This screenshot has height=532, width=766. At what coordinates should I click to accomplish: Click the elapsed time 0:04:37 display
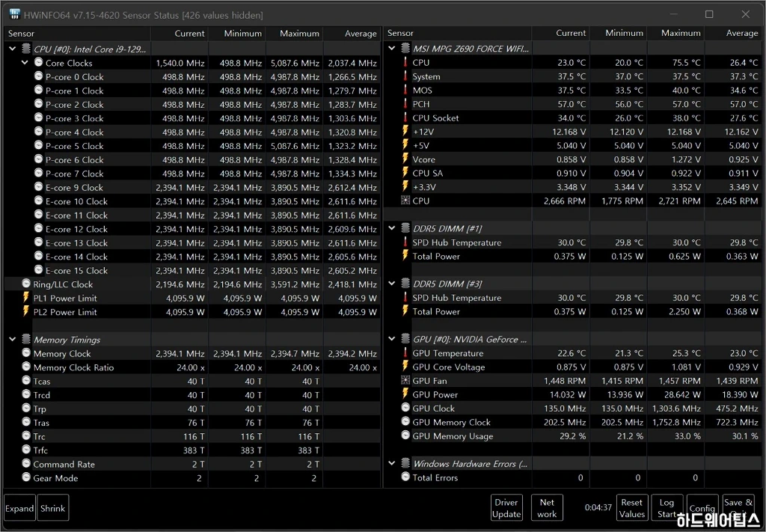tap(598, 507)
